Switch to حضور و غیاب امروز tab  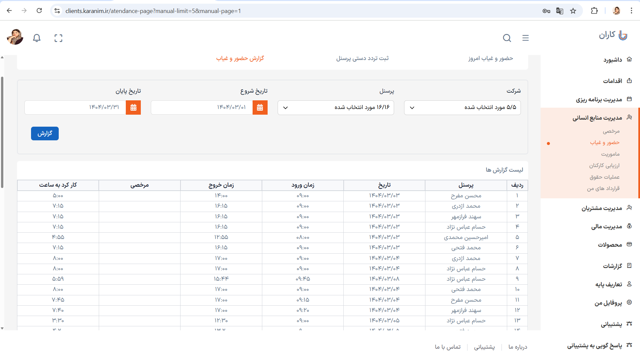(x=490, y=58)
